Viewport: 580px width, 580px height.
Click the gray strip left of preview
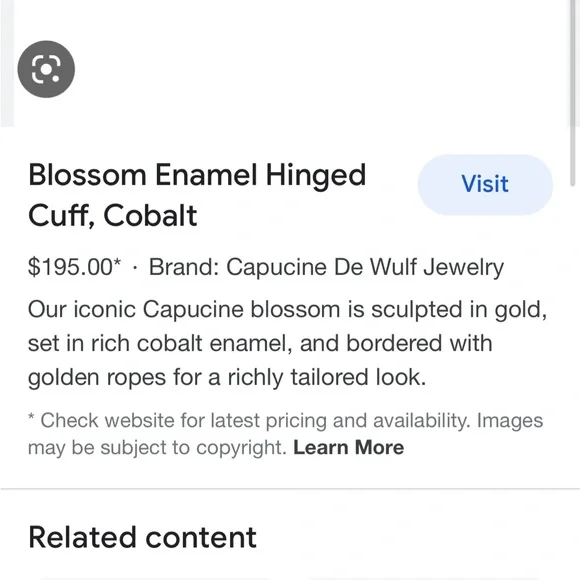(7, 63)
